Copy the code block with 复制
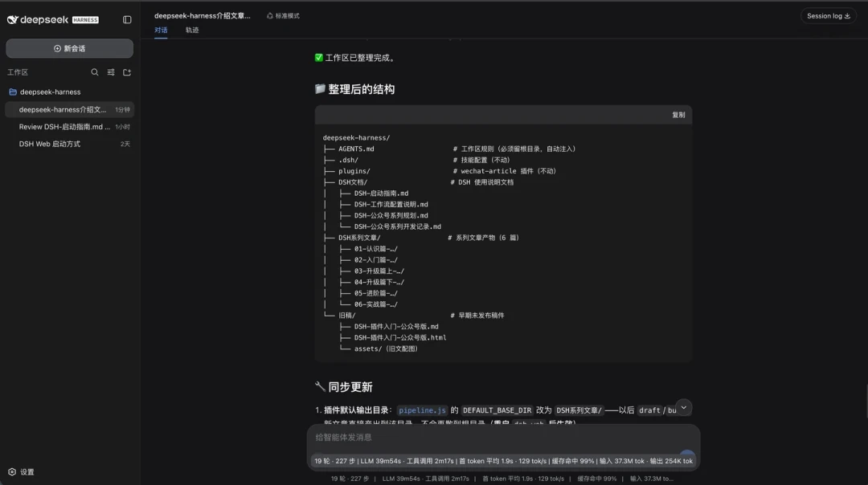Viewport: 868px width, 485px height. tap(678, 115)
